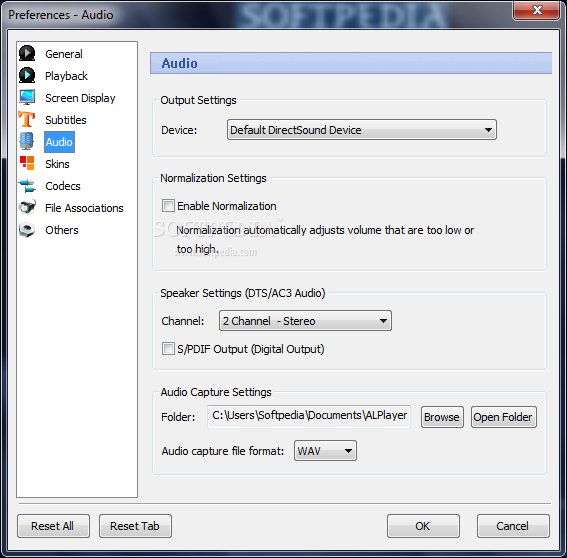Image resolution: width=567 pixels, height=558 pixels.
Task: Click the General category icon
Action: pos(27,54)
